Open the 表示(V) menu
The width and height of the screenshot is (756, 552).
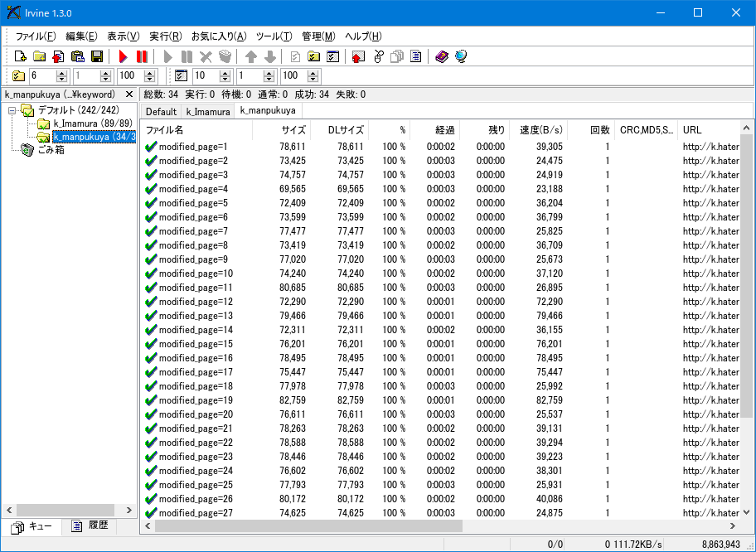click(123, 36)
